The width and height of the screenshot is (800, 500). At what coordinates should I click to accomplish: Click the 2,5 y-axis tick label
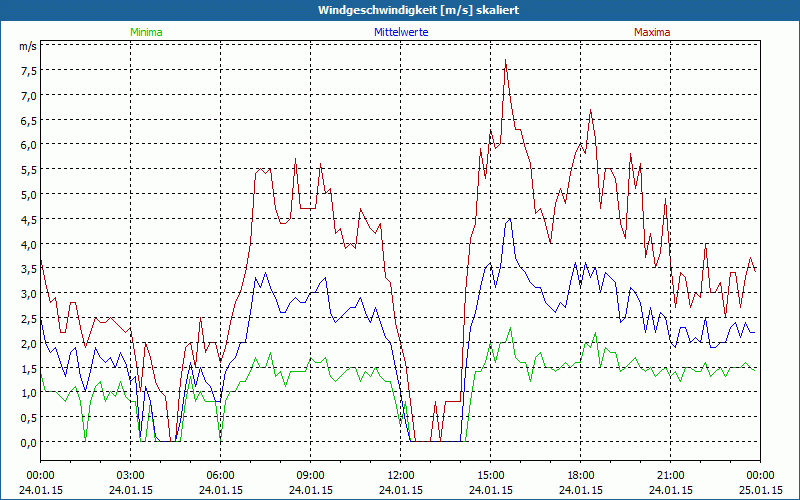(x=27, y=318)
